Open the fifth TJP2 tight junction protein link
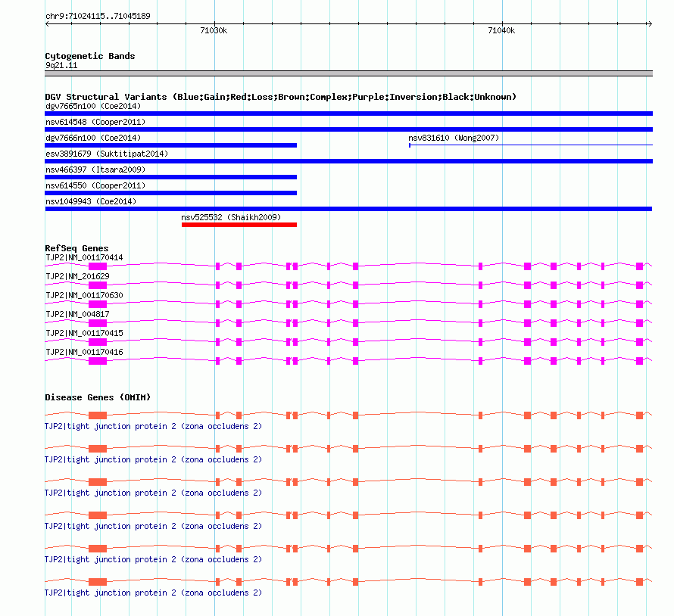The width and height of the screenshot is (674, 616). 153,560
